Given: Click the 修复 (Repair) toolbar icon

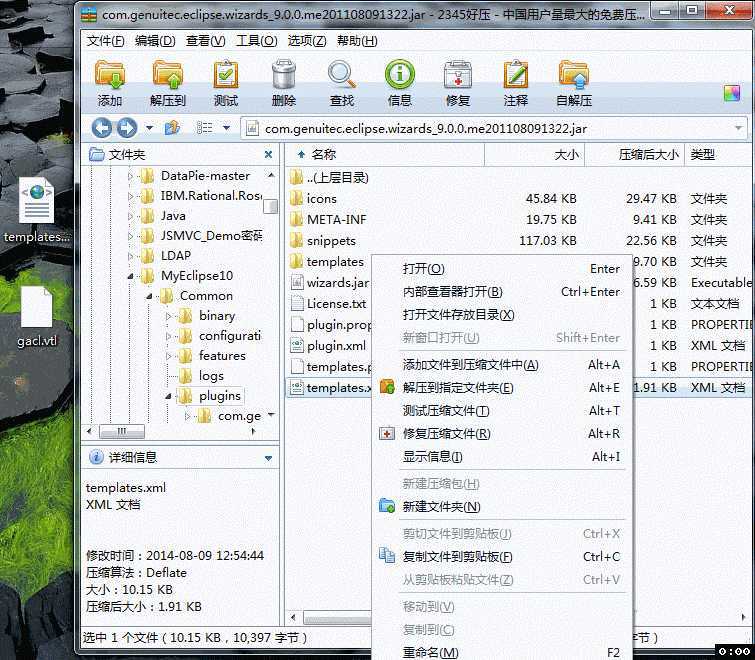Looking at the screenshot, I should tap(458, 83).
